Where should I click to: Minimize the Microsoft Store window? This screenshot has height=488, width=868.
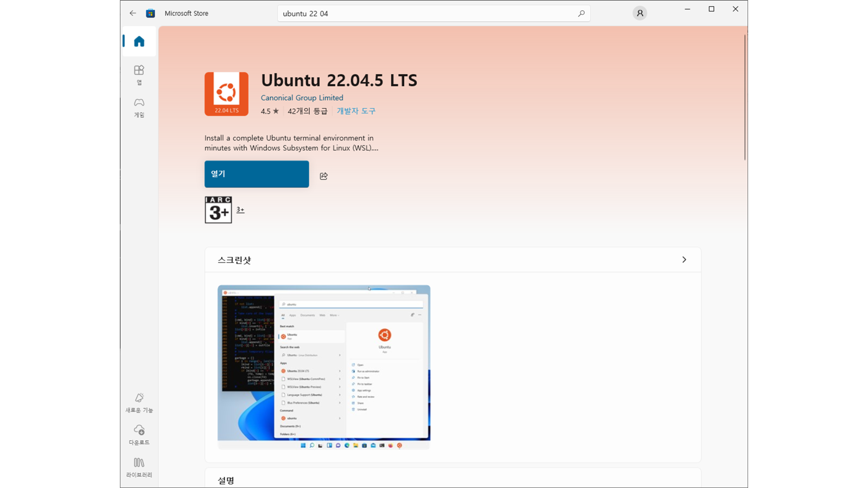point(687,9)
